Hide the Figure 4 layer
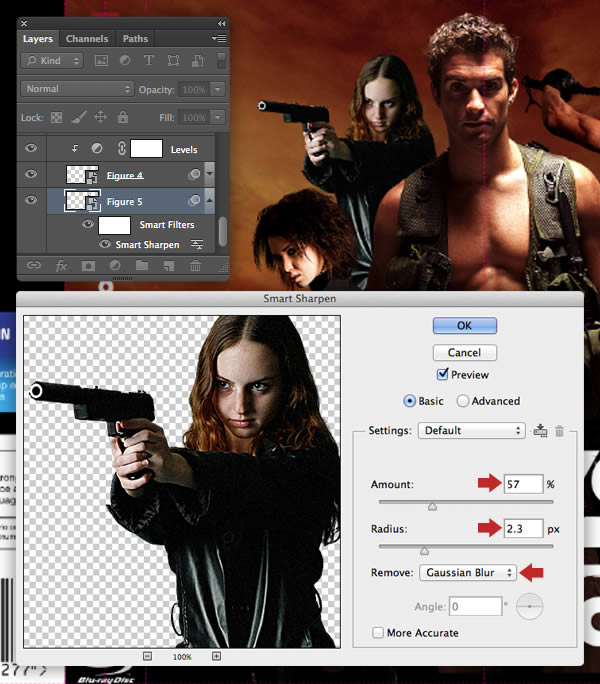 (x=31, y=174)
